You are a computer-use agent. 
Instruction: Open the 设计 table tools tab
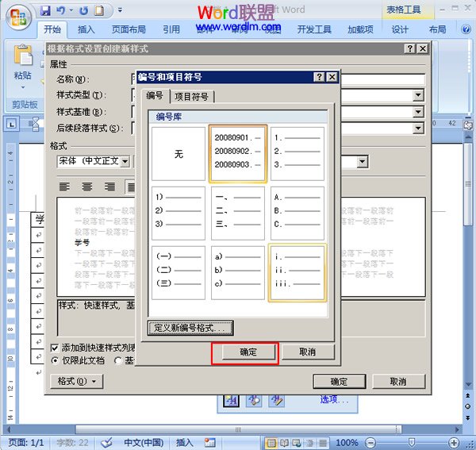pos(400,29)
